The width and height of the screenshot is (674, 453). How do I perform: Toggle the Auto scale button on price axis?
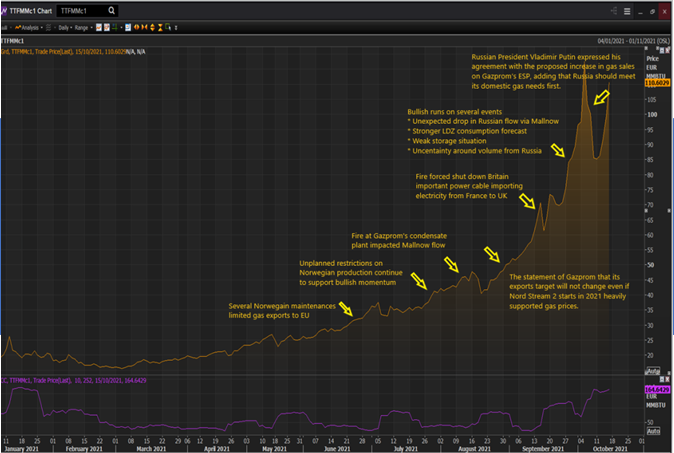point(653,369)
